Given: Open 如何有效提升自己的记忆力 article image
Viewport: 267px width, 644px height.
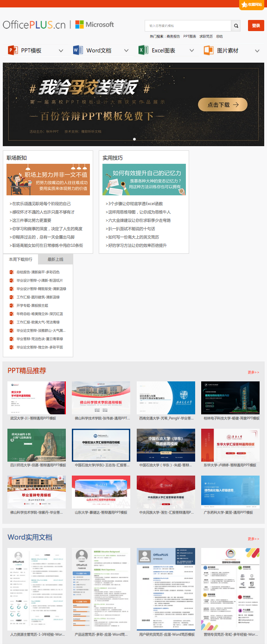Looking at the screenshot, I should click(x=144, y=180).
